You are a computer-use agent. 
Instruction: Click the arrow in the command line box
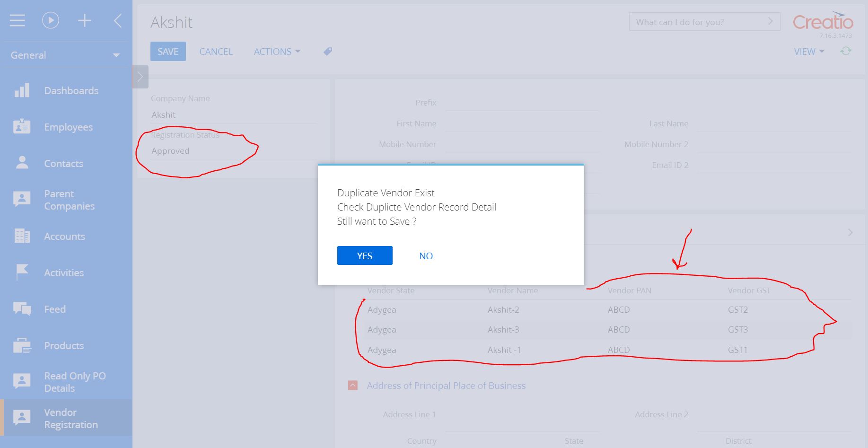[770, 21]
